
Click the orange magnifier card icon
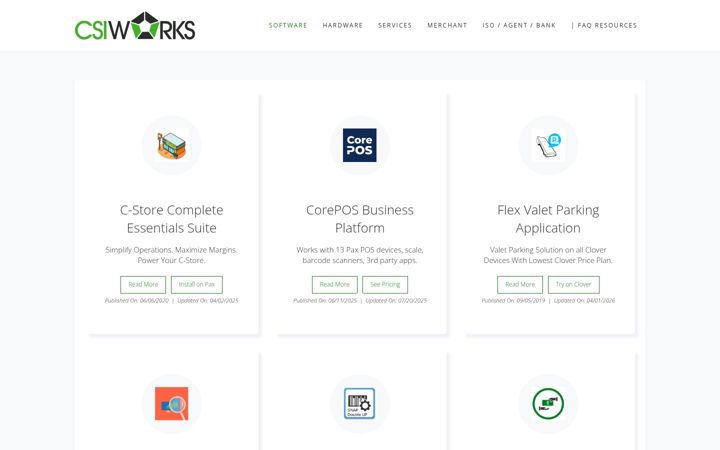point(171,404)
